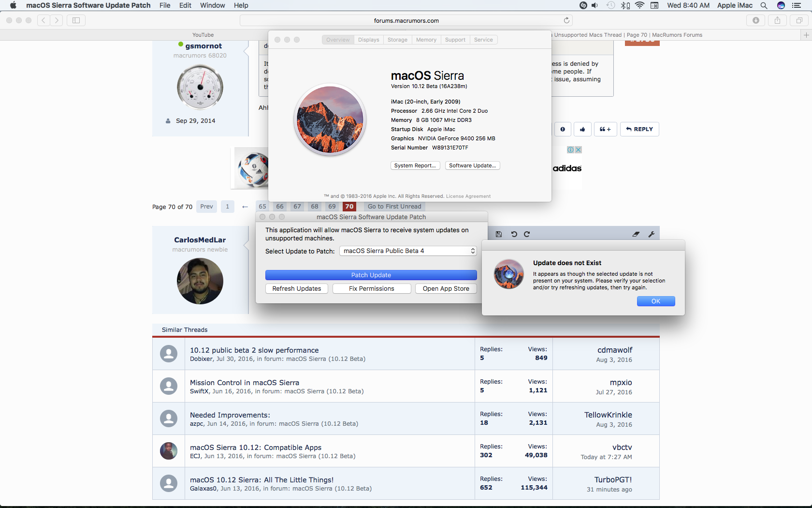Click the Safari share button
Viewport: 812px width, 508px height.
(x=777, y=20)
